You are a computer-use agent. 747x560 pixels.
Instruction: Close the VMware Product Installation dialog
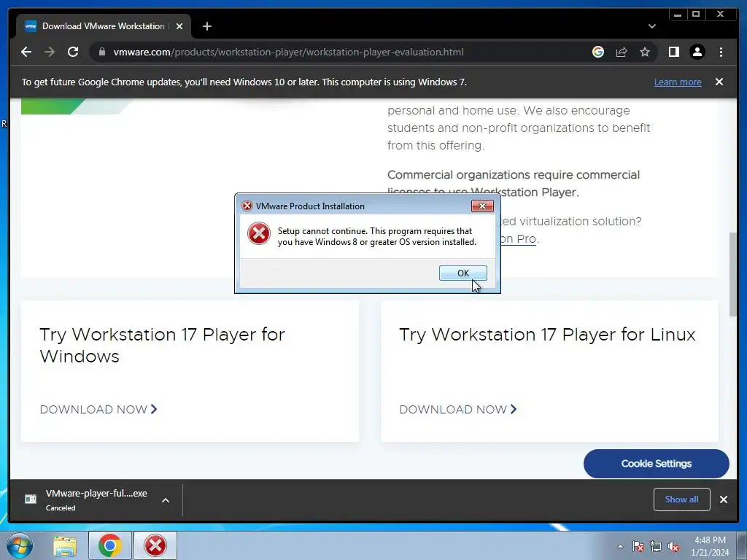(x=482, y=206)
